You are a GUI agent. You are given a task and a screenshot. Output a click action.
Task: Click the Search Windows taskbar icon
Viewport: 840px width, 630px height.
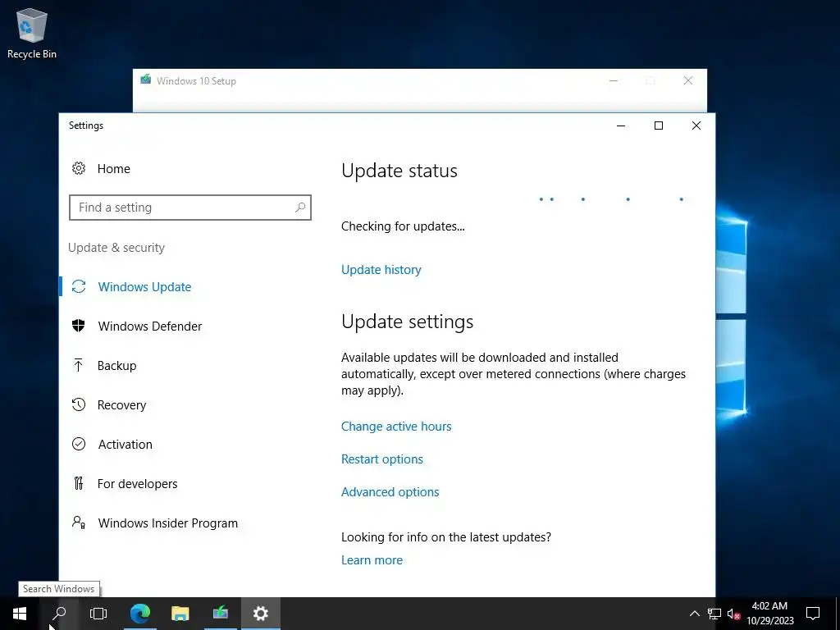59,614
